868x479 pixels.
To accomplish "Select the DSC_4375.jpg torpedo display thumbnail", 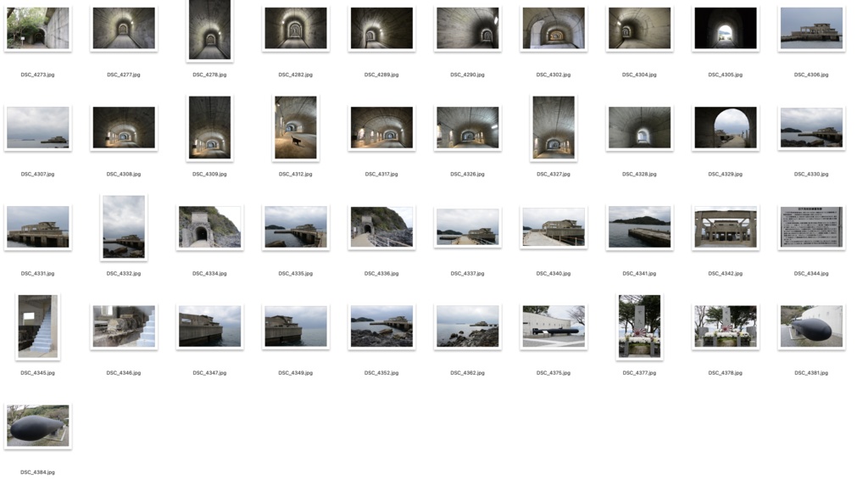I will [554, 326].
